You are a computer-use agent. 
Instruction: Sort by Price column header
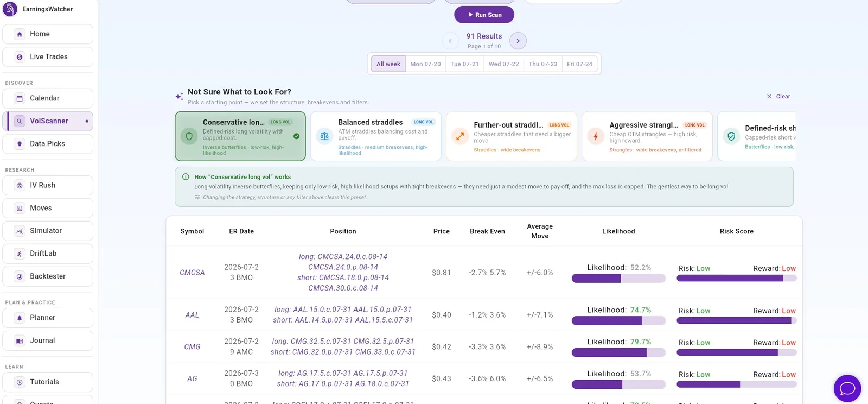click(x=442, y=231)
